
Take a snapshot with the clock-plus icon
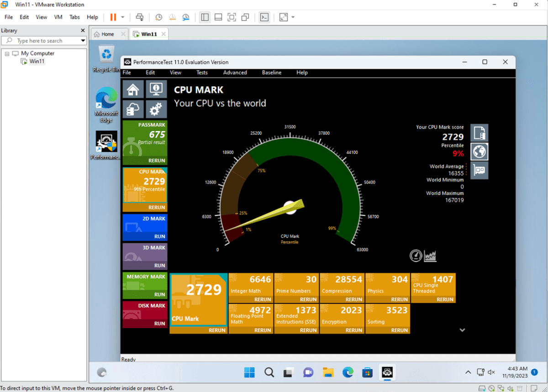[x=158, y=17]
